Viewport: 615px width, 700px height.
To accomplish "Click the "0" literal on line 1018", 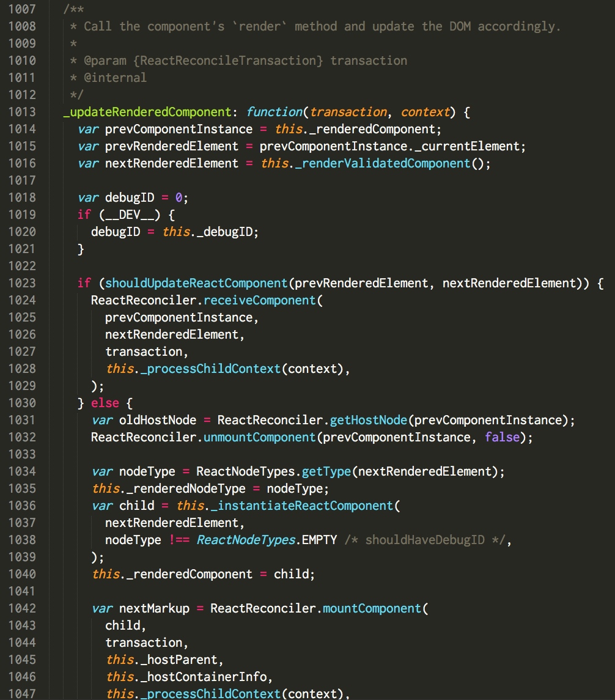I will coord(179,197).
